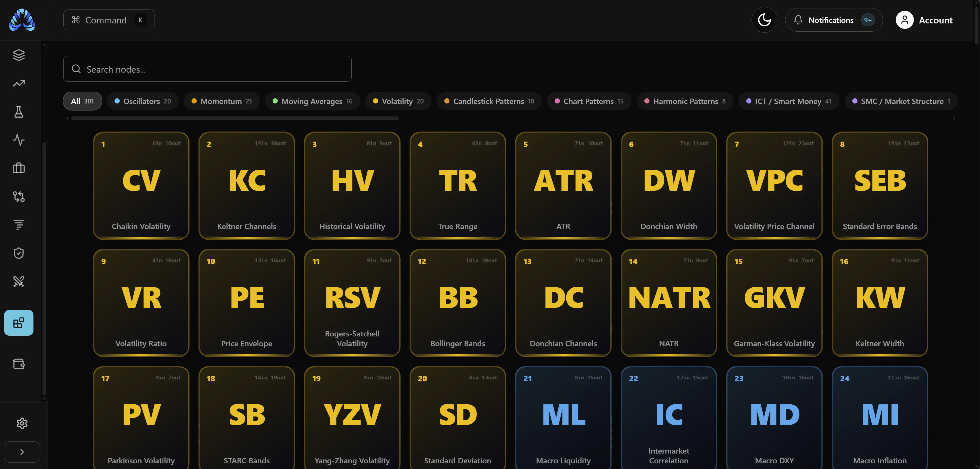Open the briefcase portfolio sidebar icon

coord(19,168)
